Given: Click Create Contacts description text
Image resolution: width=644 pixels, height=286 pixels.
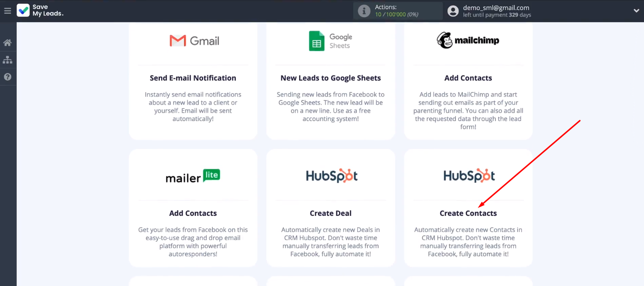Looking at the screenshot, I should click(468, 242).
